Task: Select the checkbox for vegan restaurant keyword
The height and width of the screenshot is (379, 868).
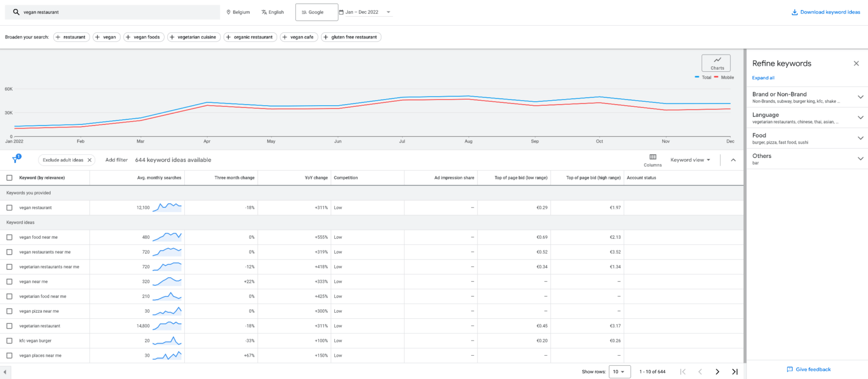Action: pyautogui.click(x=8, y=207)
